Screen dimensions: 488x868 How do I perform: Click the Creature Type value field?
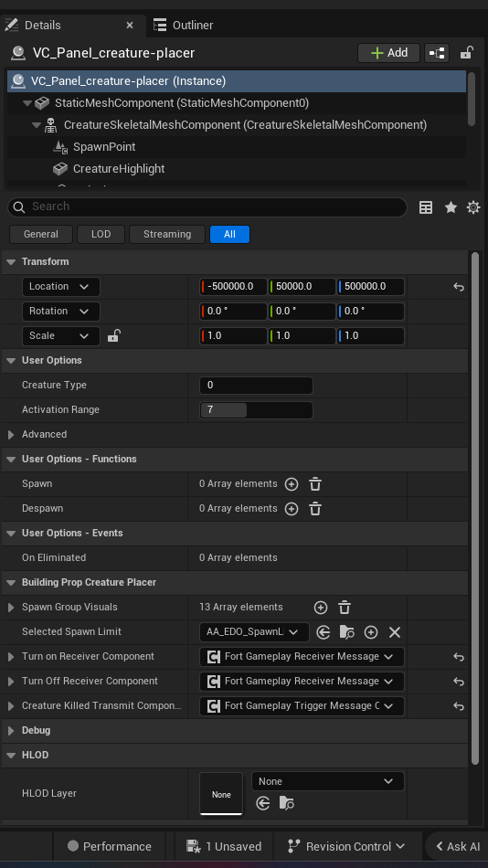(x=256, y=386)
